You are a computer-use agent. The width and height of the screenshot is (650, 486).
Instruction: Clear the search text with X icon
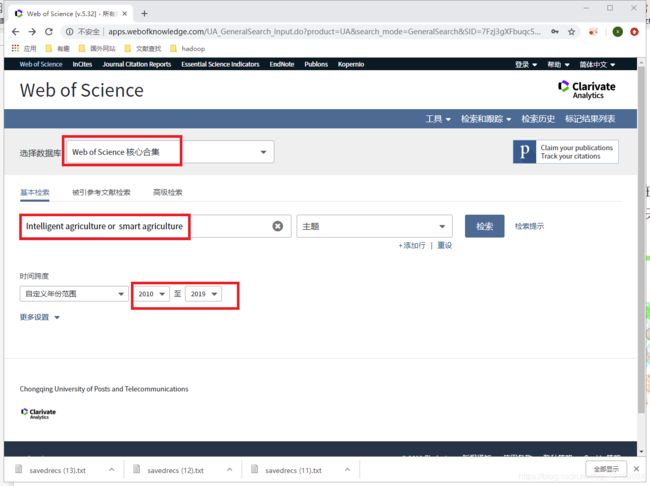(x=278, y=226)
